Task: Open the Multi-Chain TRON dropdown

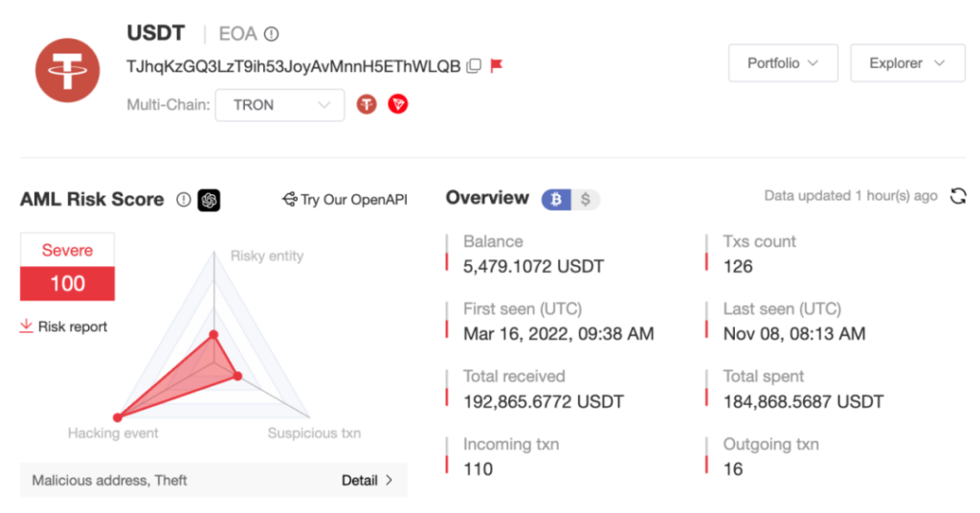Action: [x=279, y=105]
